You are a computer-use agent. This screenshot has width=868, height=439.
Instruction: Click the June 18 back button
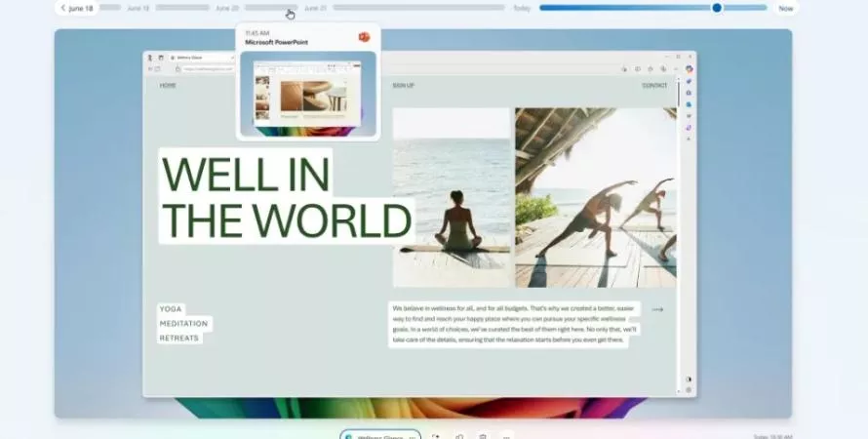tap(77, 9)
